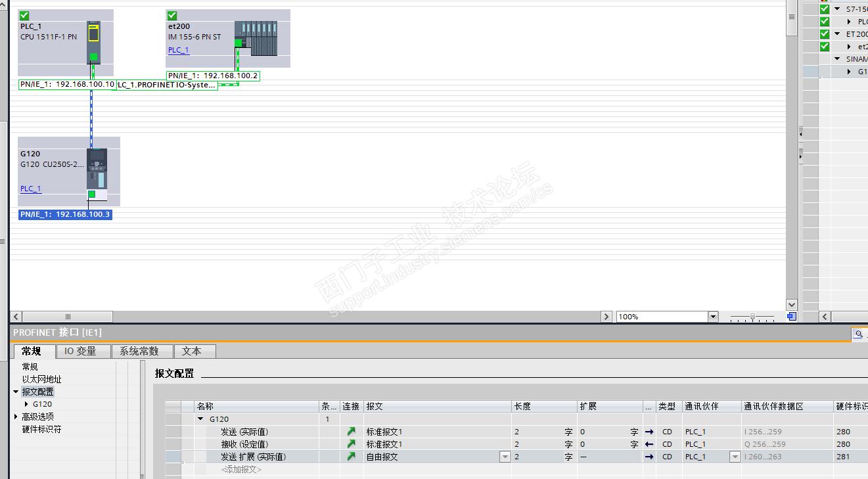Viewport: 868px width, 479px height.
Task: Click scroll right arrow of network view
Action: (x=606, y=317)
